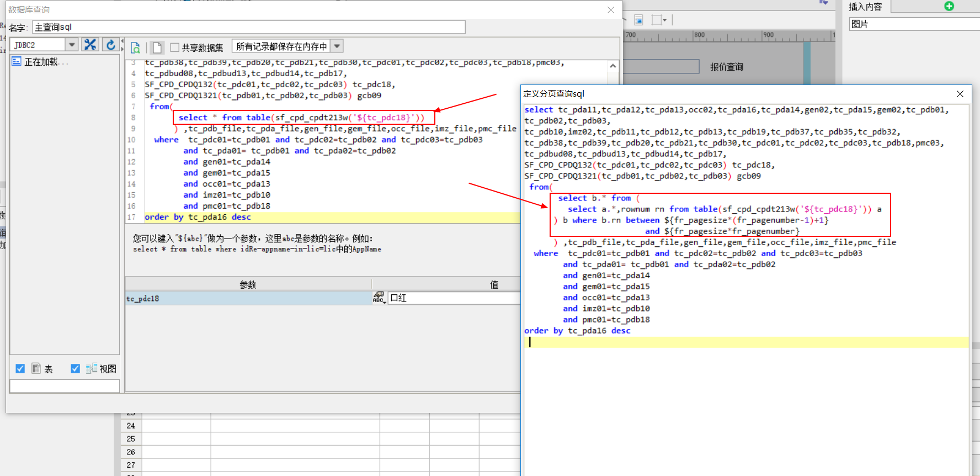This screenshot has width=980, height=476.
Task: Click the 报价查询 cell in the designer window
Action: point(726,67)
